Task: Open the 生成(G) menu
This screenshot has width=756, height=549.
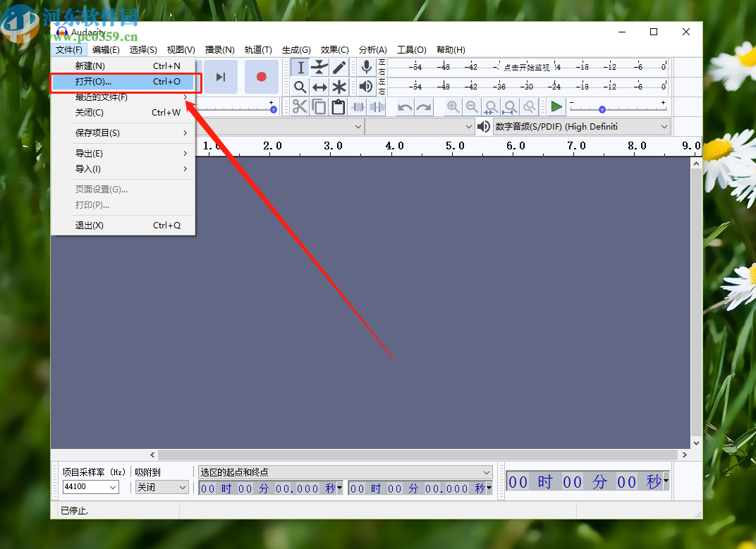Action: click(x=296, y=49)
